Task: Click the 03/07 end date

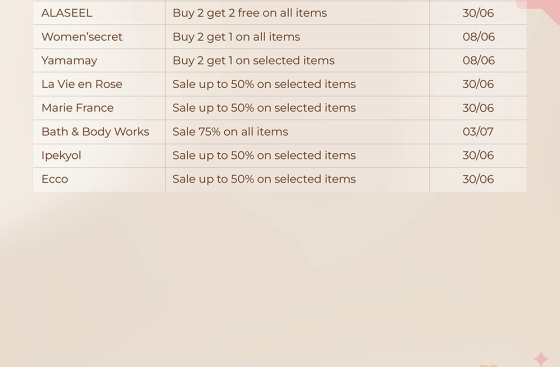Action: [478, 132]
